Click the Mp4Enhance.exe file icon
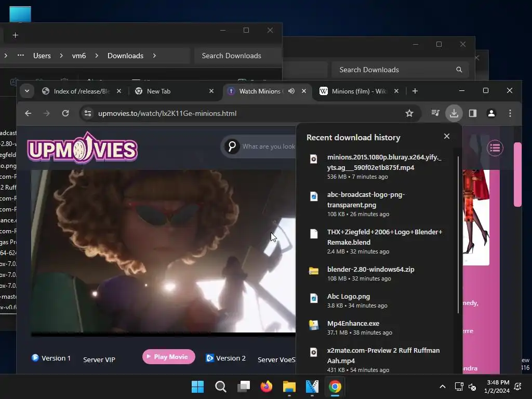The image size is (532, 399). click(313, 325)
